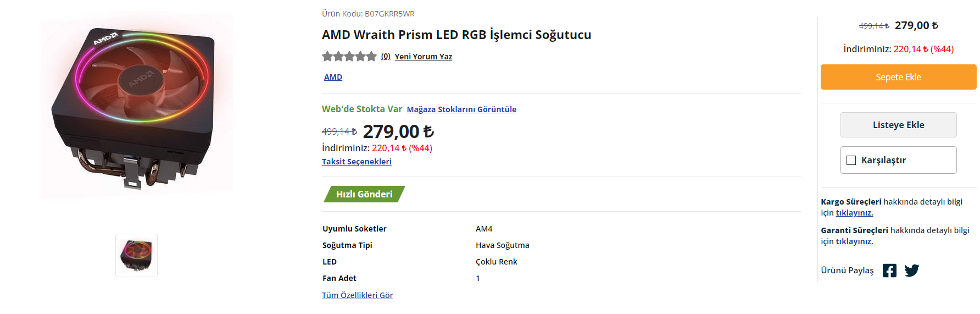This screenshot has height=314, width=980.
Task: Open the Yeni Yorum Yaz link
Action: point(423,57)
